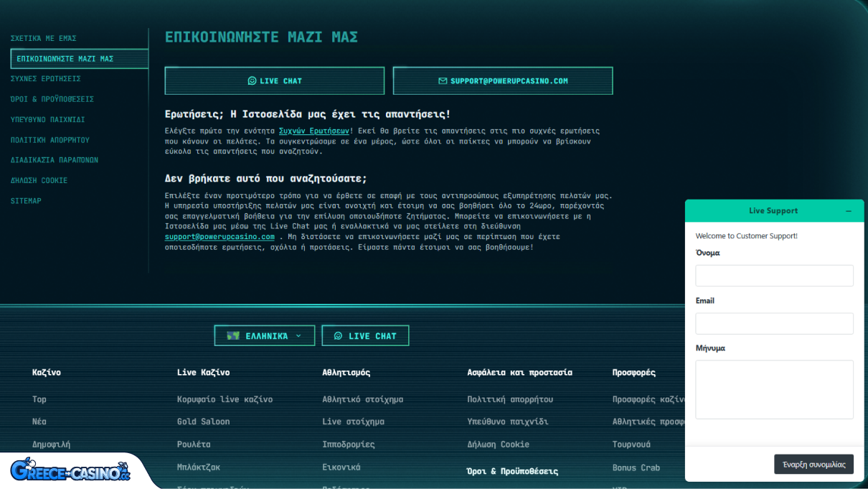Screen dimensions: 868x489
Task: Click the Ασφάλεια και προστασία footer heading
Action: [520, 373]
